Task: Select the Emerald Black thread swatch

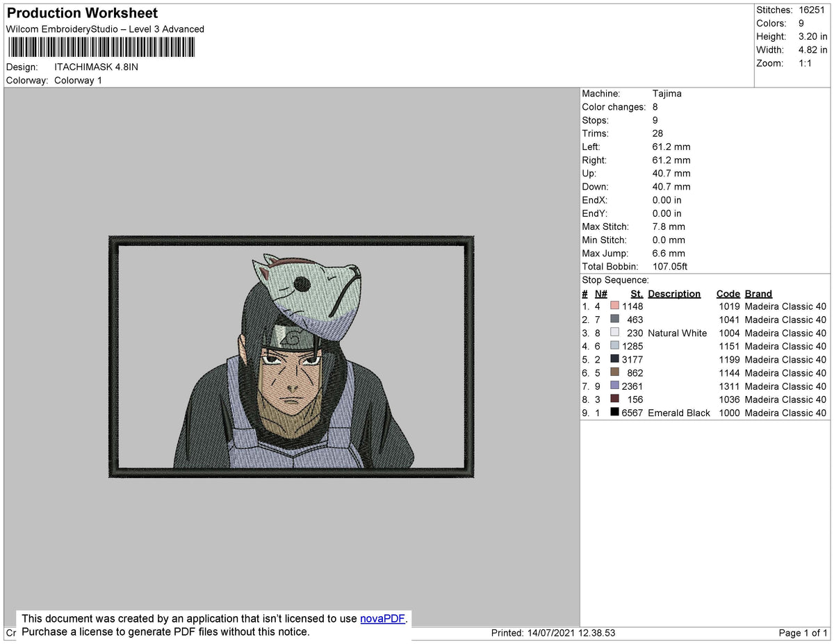Action: pos(615,413)
